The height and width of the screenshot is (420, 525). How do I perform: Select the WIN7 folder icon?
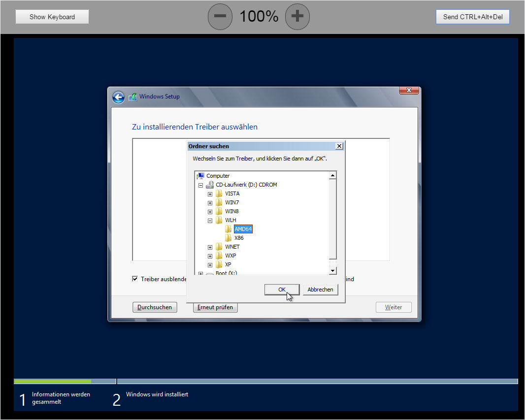click(219, 202)
